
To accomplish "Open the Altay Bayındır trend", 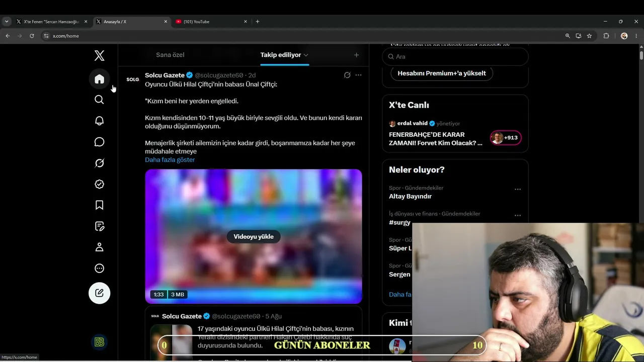I will (410, 197).
